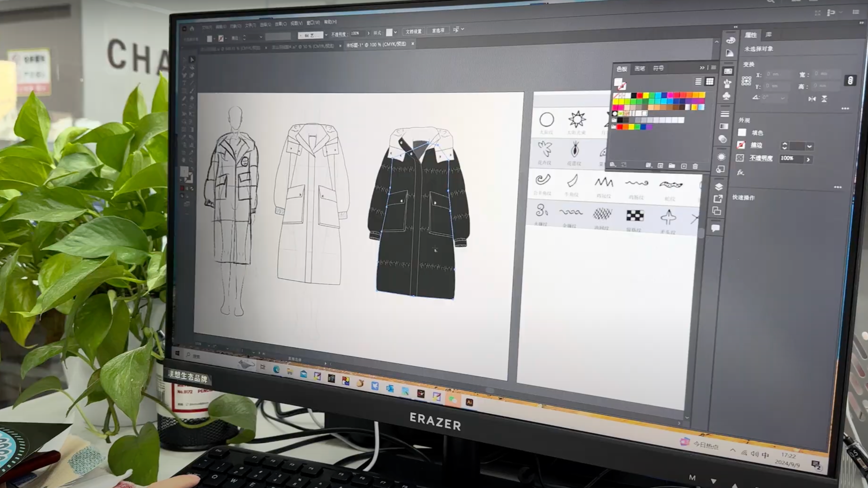Open the Artboards panel dock icon

(717, 211)
